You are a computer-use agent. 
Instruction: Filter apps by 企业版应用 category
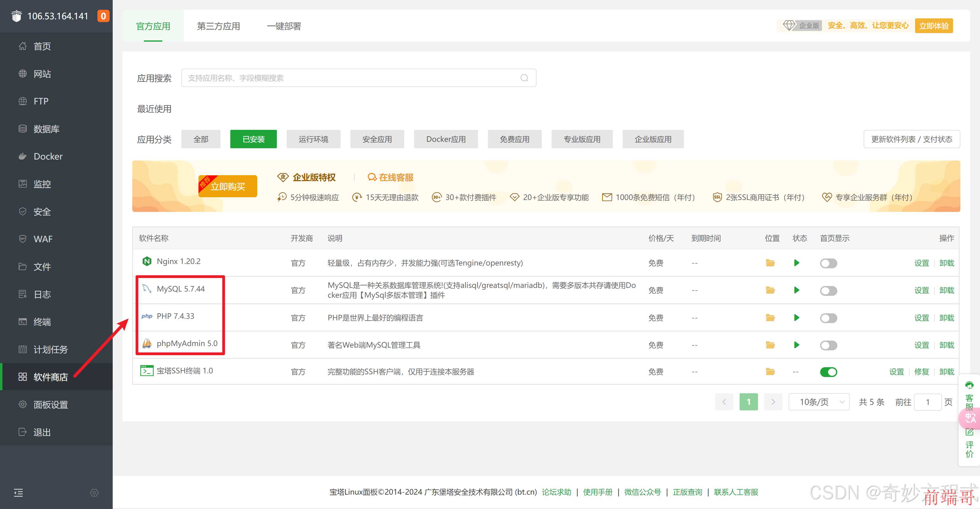point(653,139)
